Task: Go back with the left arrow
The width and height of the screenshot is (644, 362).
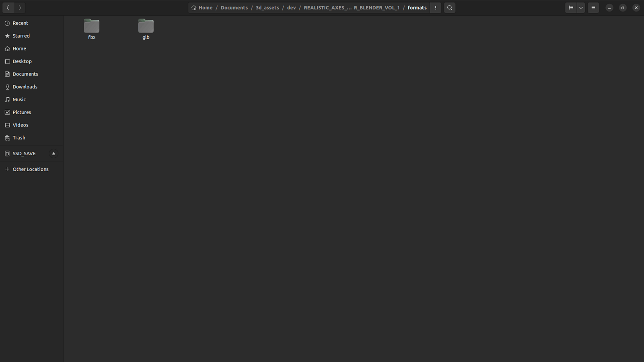Action: (8, 8)
